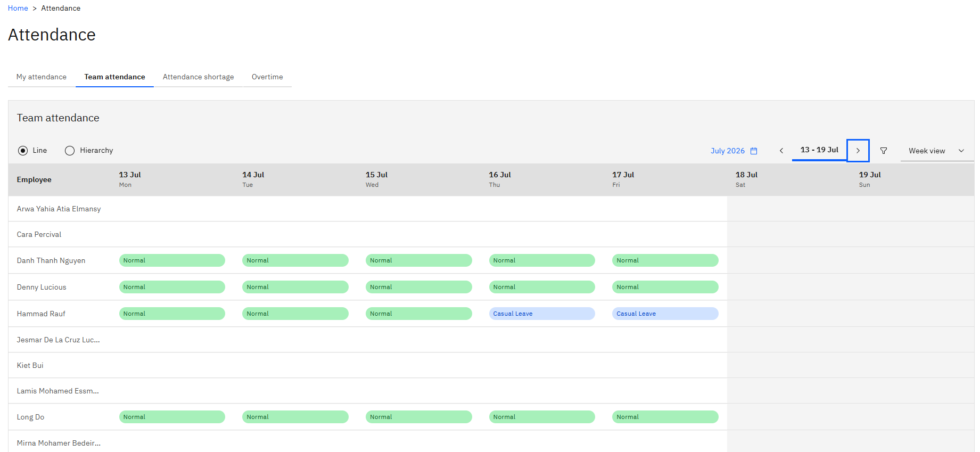Image resolution: width=980 pixels, height=452 pixels.
Task: Select the Team attendance tab
Action: tap(114, 77)
